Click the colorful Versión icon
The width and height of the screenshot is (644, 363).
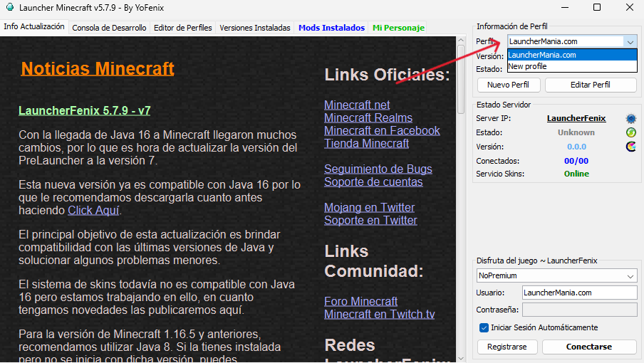tap(631, 147)
